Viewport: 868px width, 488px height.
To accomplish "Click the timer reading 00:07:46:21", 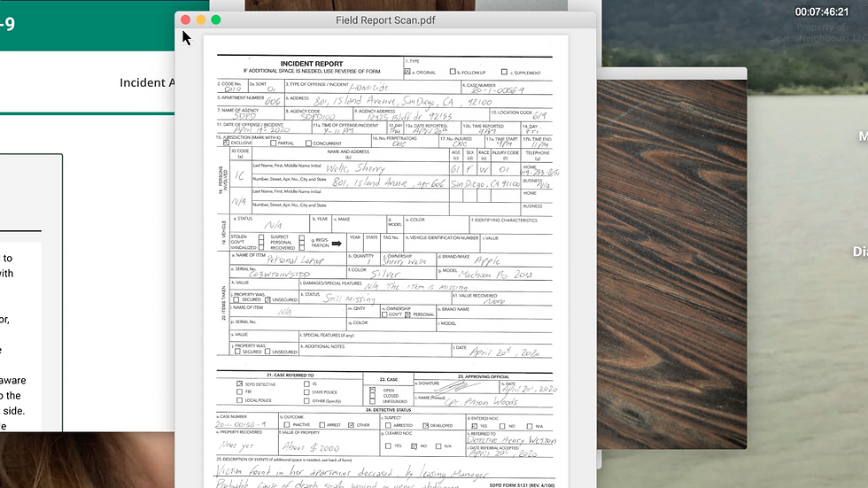I will [x=822, y=12].
